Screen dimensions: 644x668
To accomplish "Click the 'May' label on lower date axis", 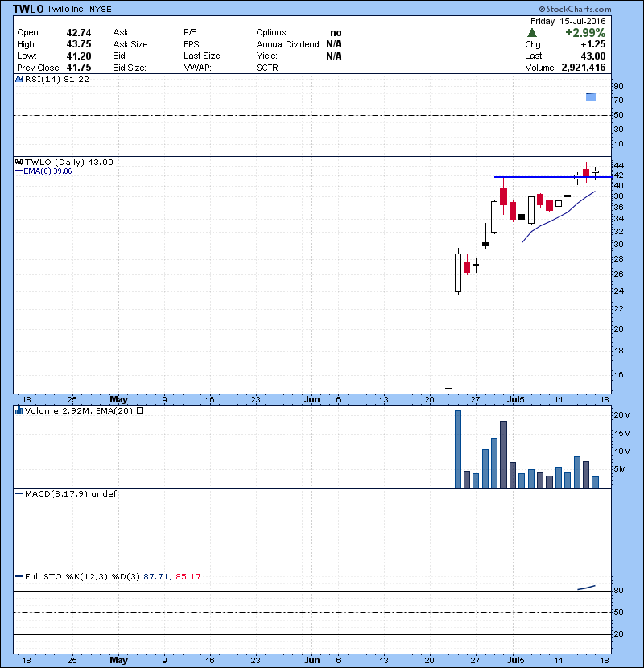I will pos(118,660).
